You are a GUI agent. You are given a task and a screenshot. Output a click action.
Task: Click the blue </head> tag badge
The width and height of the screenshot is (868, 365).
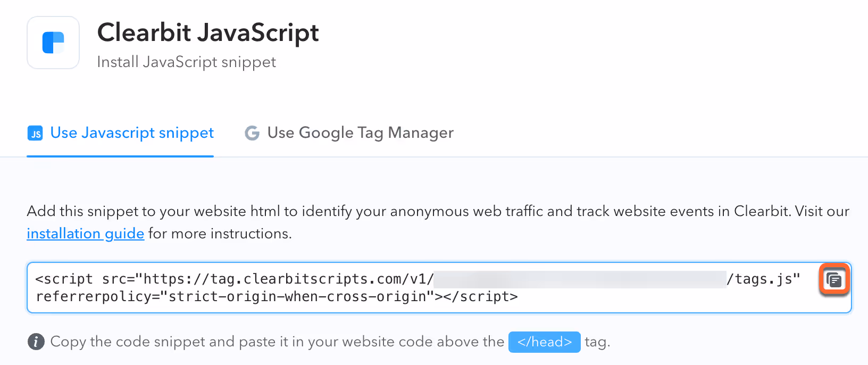point(544,342)
